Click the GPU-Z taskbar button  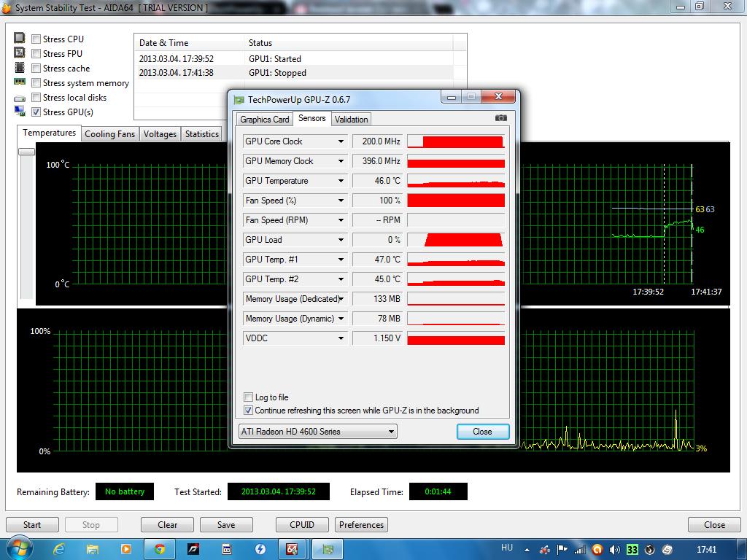[328, 549]
